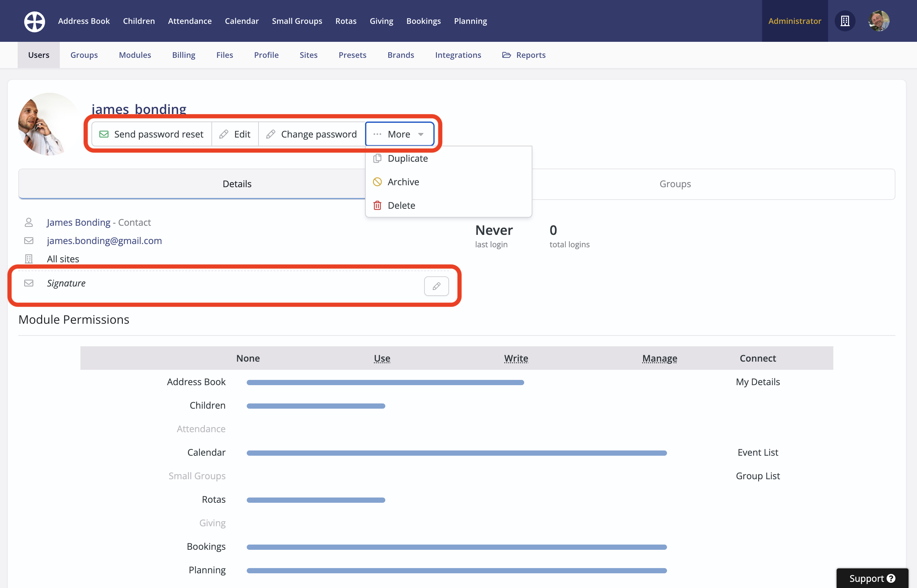Click the Archive icon in the dropdown menu
This screenshot has width=917, height=588.
point(377,182)
